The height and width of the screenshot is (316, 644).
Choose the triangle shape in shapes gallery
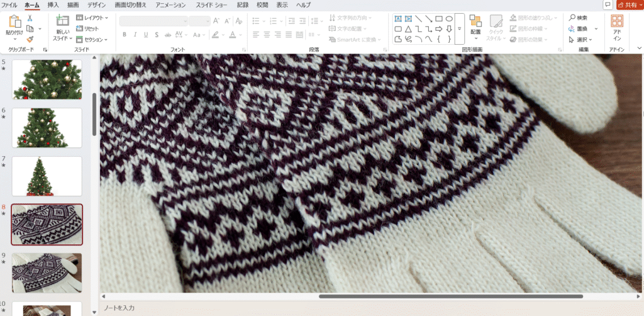click(409, 29)
